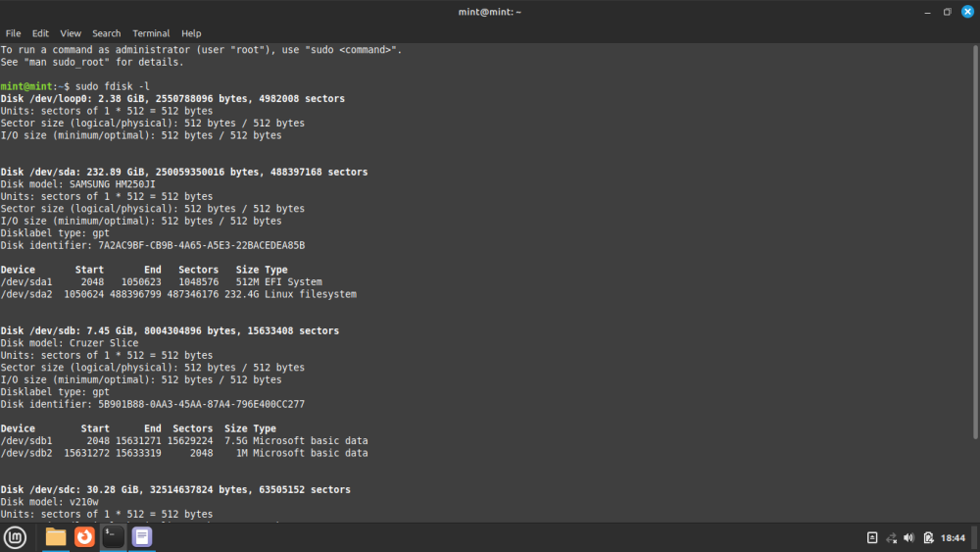Minimize the terminal window
Viewport: 980px width, 552px height.
(x=927, y=12)
